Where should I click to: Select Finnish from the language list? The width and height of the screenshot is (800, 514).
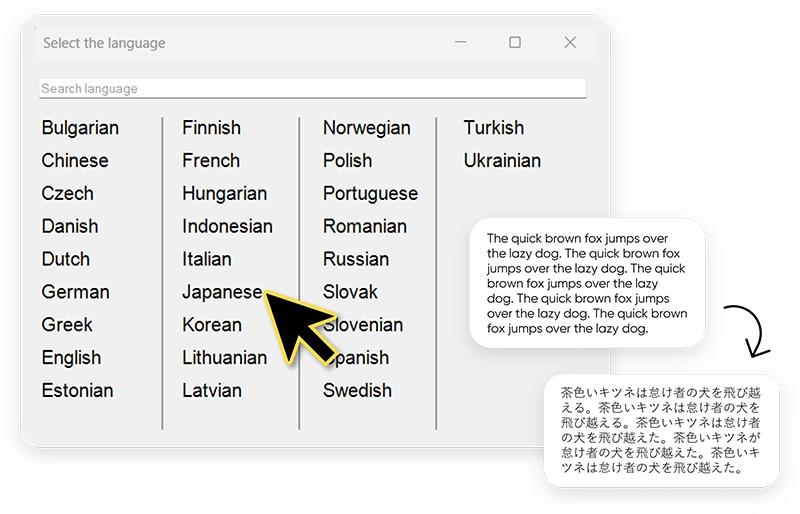pyautogui.click(x=211, y=128)
